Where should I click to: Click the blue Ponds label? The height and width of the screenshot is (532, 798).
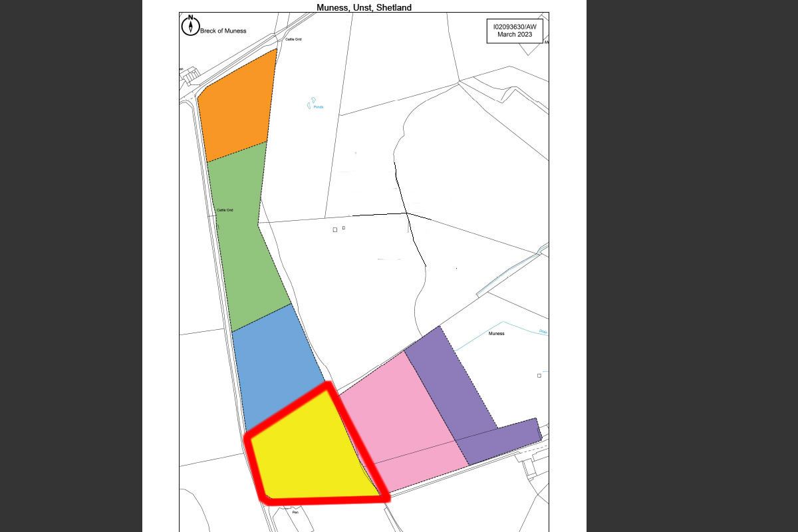pyautogui.click(x=319, y=107)
